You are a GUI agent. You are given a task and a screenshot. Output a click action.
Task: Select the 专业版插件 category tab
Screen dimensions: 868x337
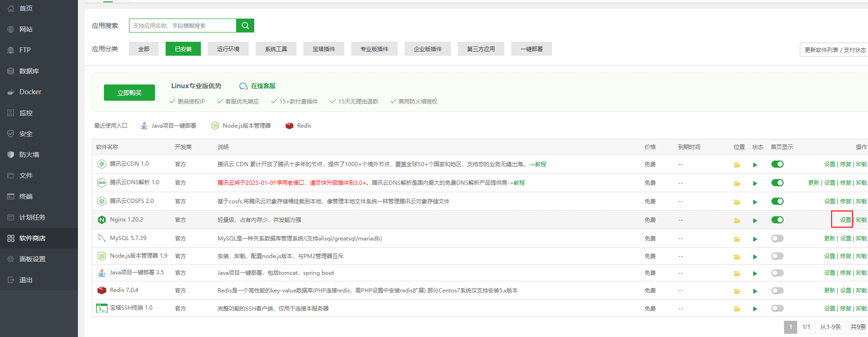[374, 49]
